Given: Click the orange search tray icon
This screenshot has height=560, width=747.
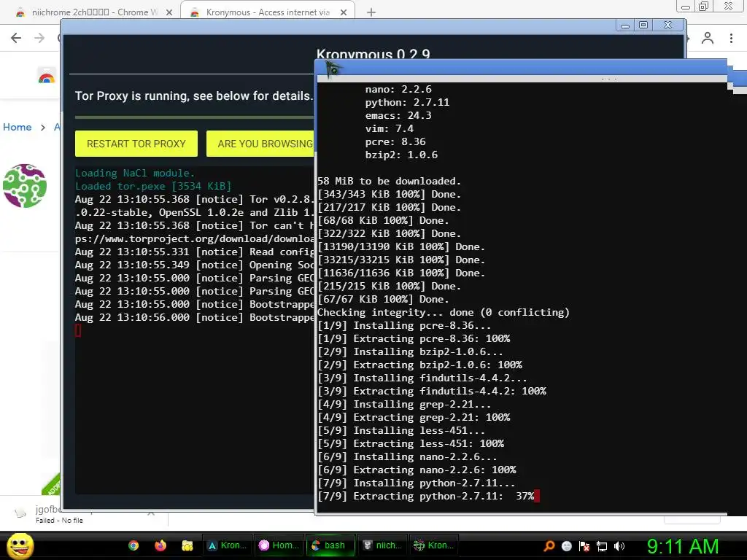Looking at the screenshot, I should 549,545.
